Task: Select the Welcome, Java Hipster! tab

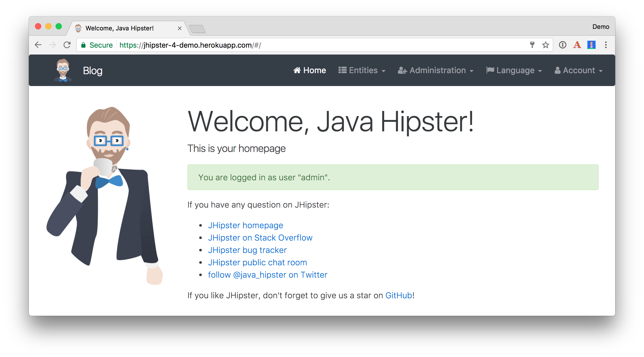Action: click(x=119, y=28)
